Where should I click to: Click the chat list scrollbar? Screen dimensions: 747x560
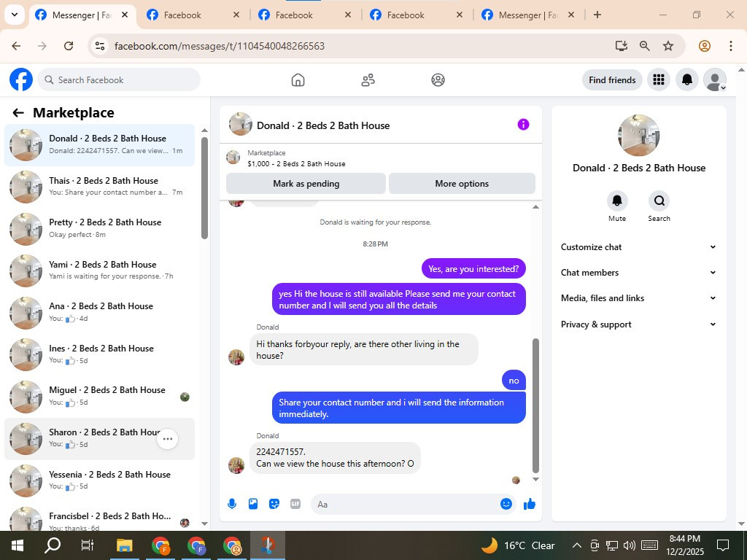(204, 187)
